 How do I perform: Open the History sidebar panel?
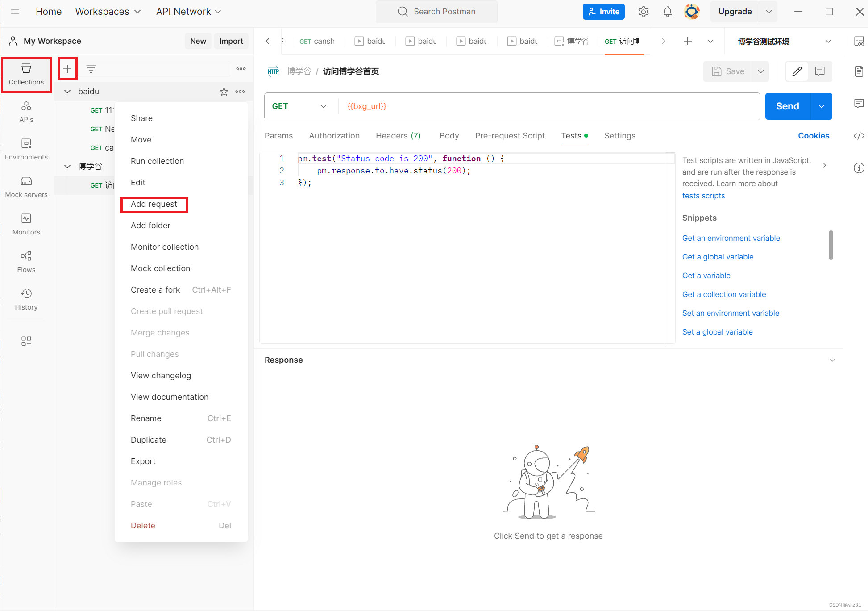[x=26, y=299]
